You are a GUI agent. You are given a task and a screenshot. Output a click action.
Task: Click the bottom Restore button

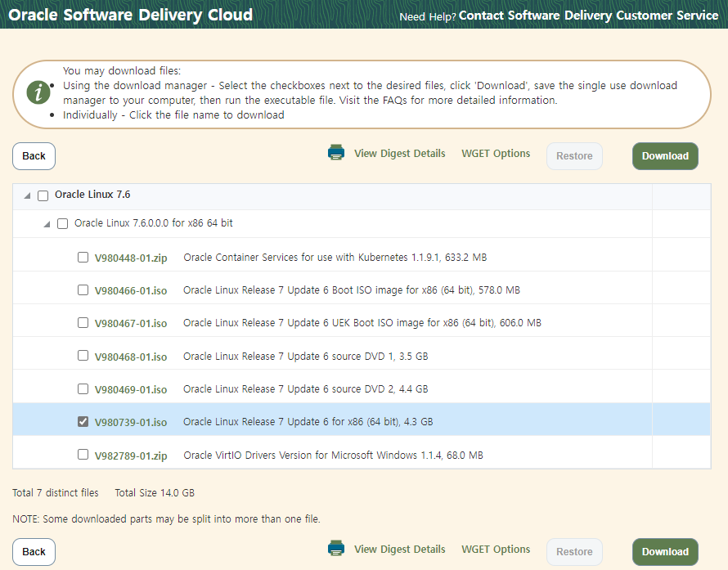(574, 552)
